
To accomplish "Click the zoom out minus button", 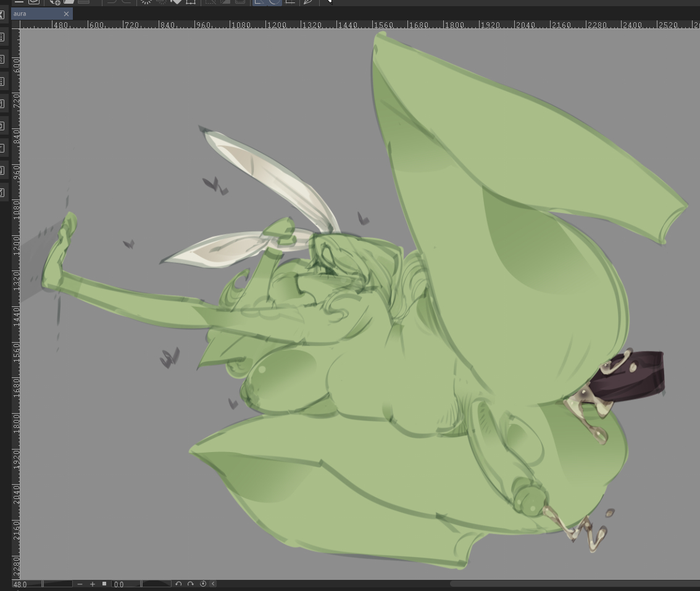I will click(x=80, y=584).
